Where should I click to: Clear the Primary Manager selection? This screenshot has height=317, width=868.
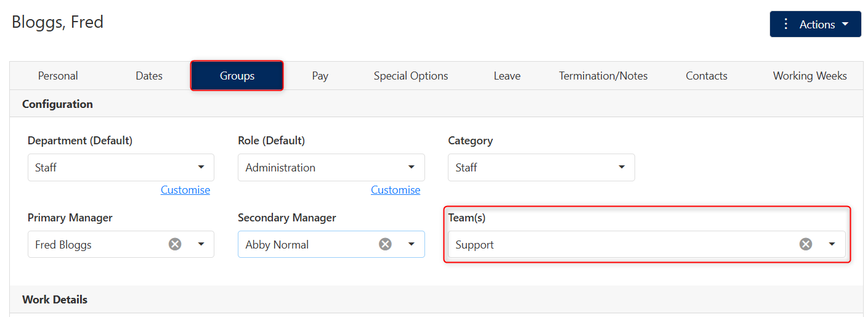[x=175, y=244]
